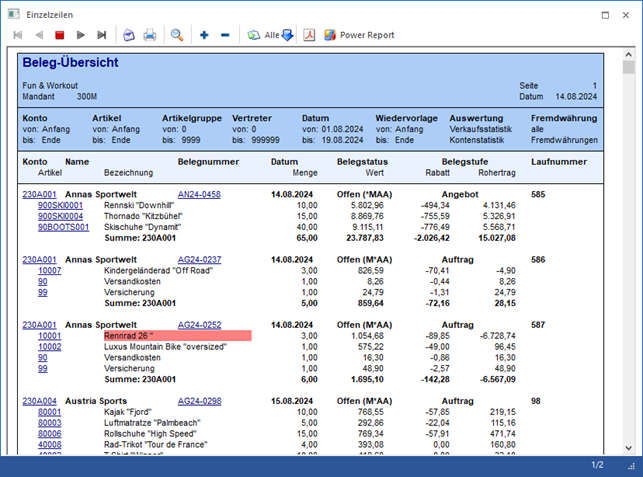
Task: Go to previous report page
Action: (39, 35)
